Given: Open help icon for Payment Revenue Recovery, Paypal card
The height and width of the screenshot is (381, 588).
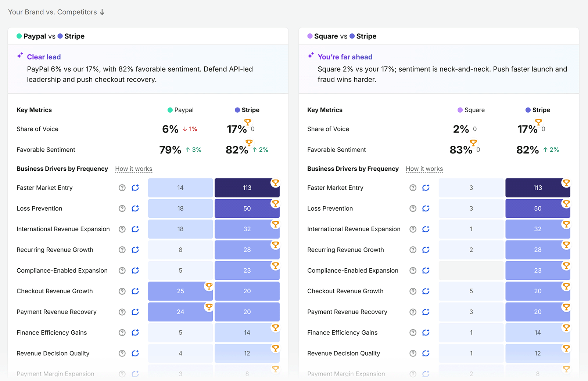Looking at the screenshot, I should click(x=122, y=312).
